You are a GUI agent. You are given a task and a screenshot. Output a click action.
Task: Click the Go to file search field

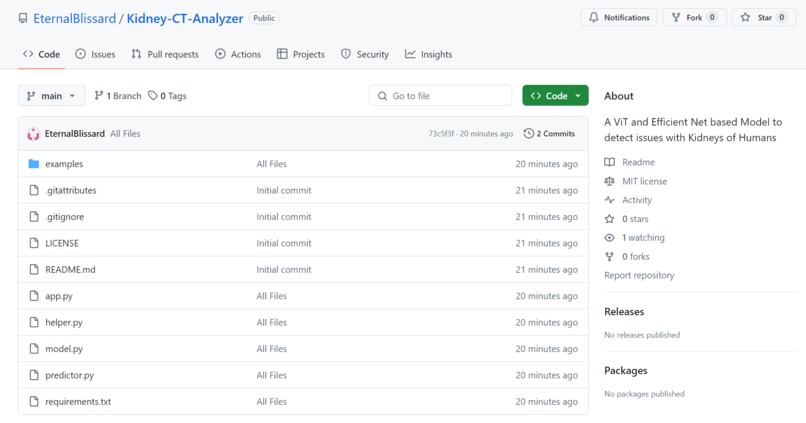tap(441, 96)
